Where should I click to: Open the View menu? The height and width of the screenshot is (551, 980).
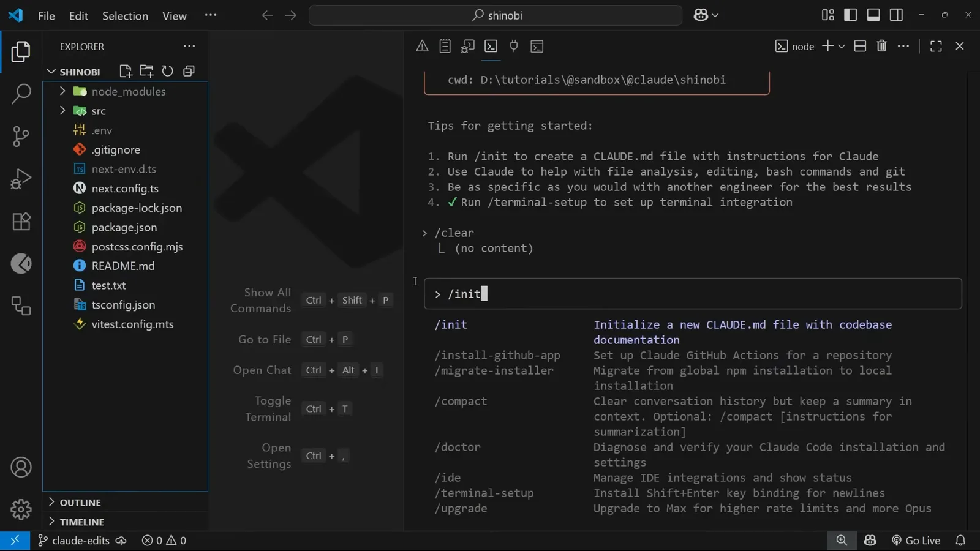[x=175, y=15]
